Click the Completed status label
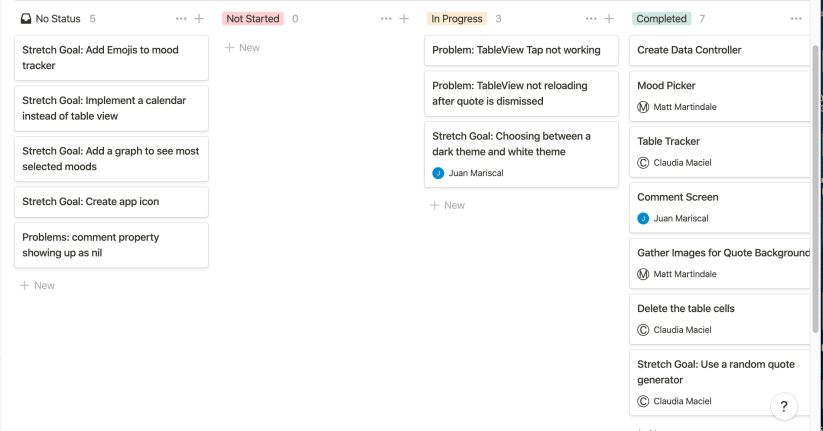The height and width of the screenshot is (431, 823). click(661, 19)
